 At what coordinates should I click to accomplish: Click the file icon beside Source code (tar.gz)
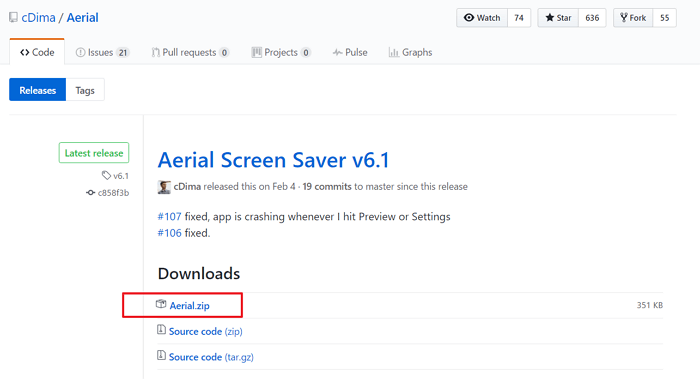[x=161, y=355]
